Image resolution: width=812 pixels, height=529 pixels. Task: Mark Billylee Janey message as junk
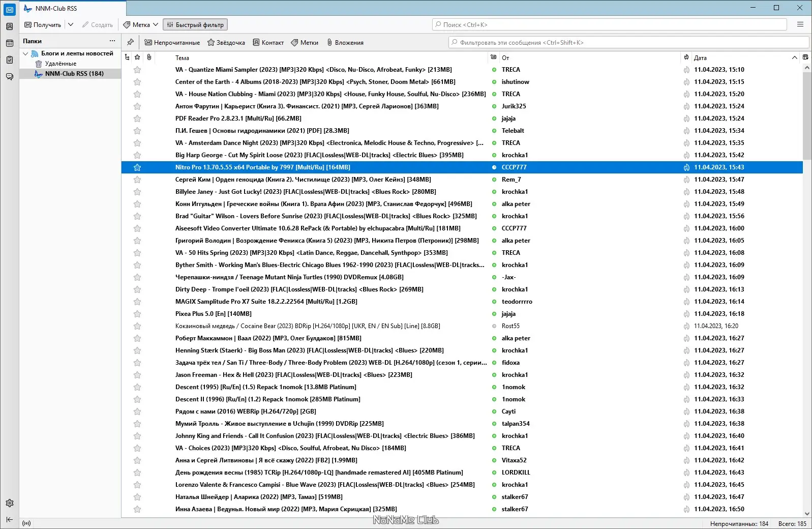pos(686,192)
